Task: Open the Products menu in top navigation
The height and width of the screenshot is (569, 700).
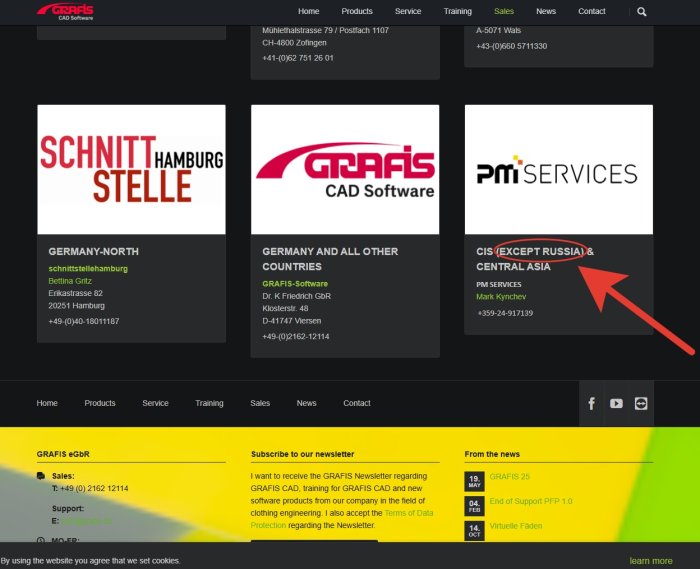Action: 357,12
